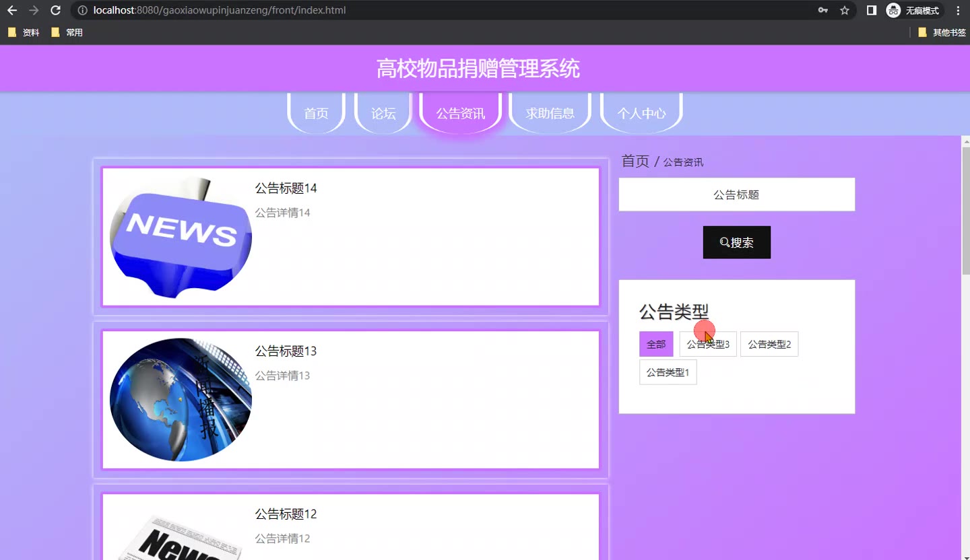The height and width of the screenshot is (560, 970).
Task: Open the 资料 bookmark folder
Action: click(24, 32)
